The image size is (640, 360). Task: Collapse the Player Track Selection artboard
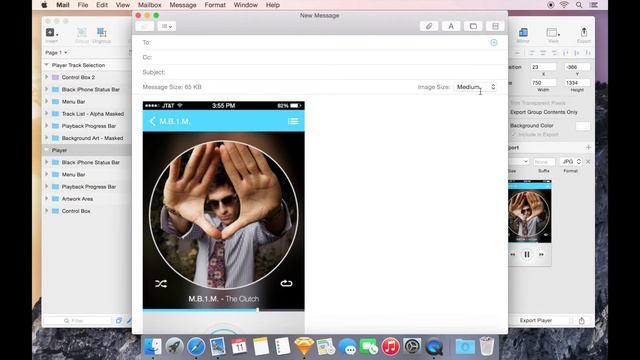[46, 65]
